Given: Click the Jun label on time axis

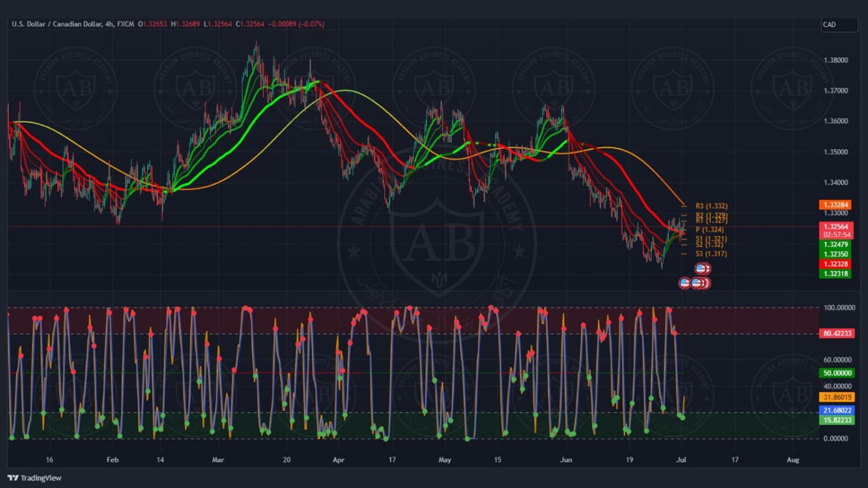Looking at the screenshot, I should (566, 460).
